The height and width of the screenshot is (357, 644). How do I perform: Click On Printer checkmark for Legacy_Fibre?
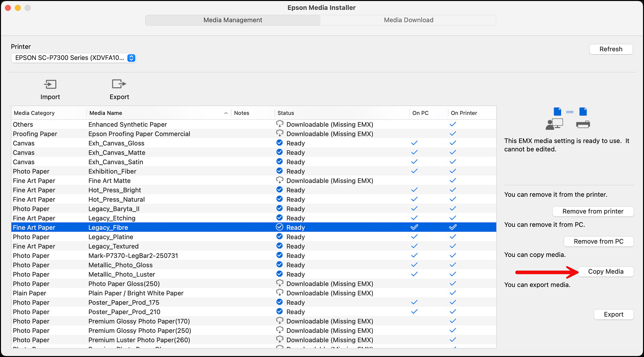[x=453, y=227]
